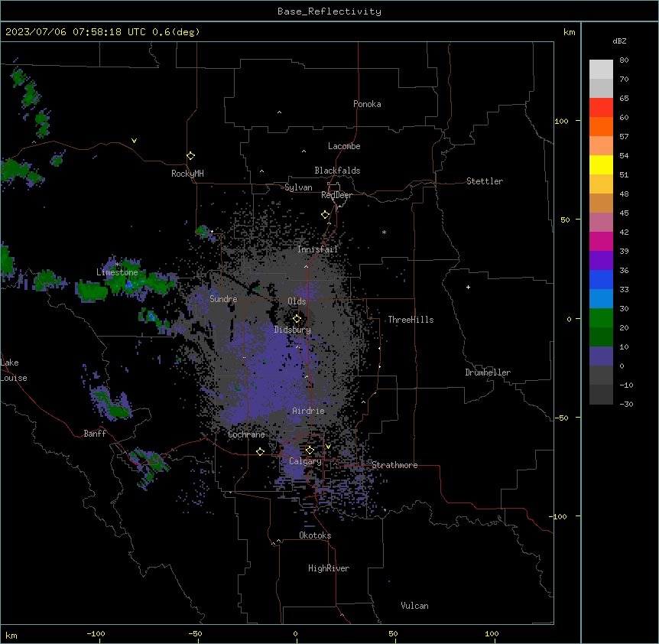Pick the bright red legend swatch
The image size is (659, 644).
point(601,108)
